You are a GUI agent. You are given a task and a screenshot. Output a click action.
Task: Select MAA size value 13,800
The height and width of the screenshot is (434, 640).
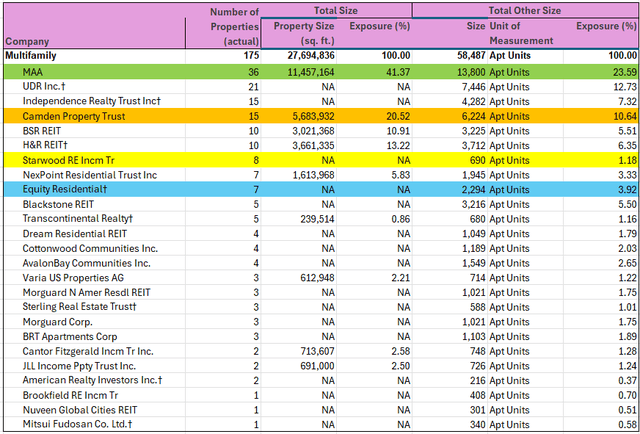471,72
